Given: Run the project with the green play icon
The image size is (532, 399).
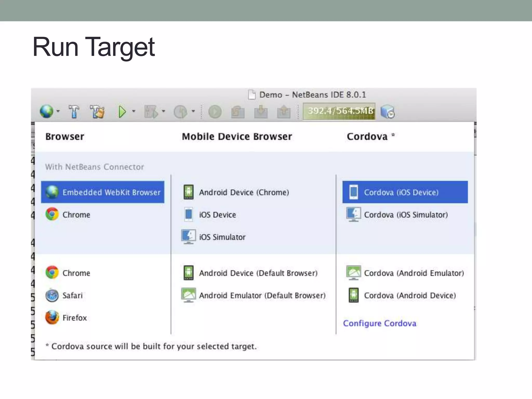Looking at the screenshot, I should tap(122, 112).
